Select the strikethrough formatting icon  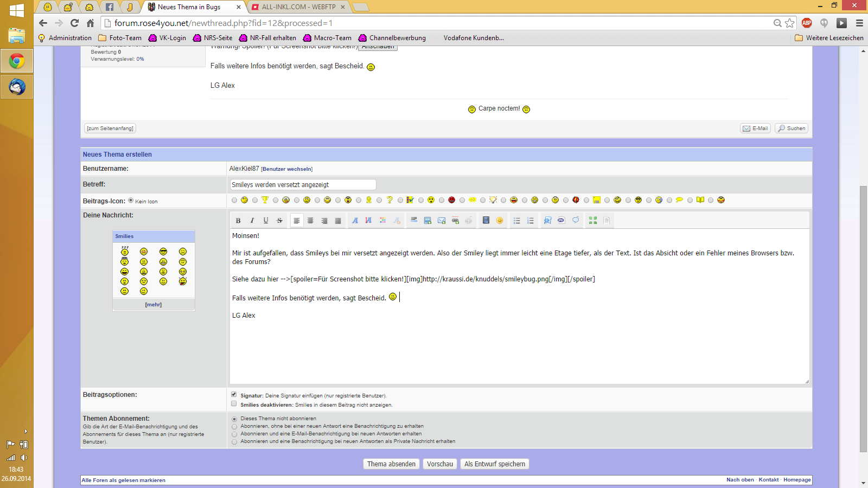pos(279,220)
